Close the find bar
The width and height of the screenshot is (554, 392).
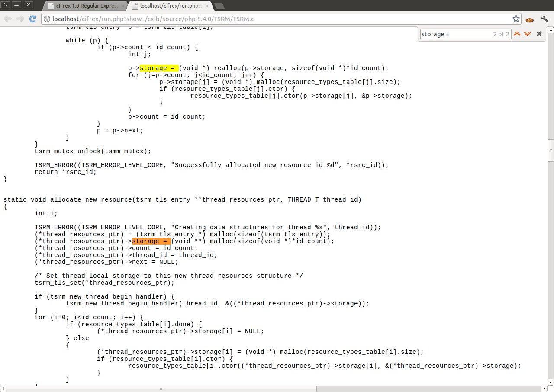point(539,34)
